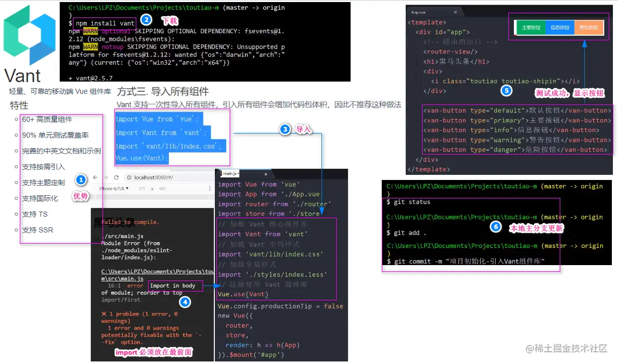The width and height of the screenshot is (618, 364).
Task: Click the 90% 单元测试覆盖率 list item
Action: point(55,135)
